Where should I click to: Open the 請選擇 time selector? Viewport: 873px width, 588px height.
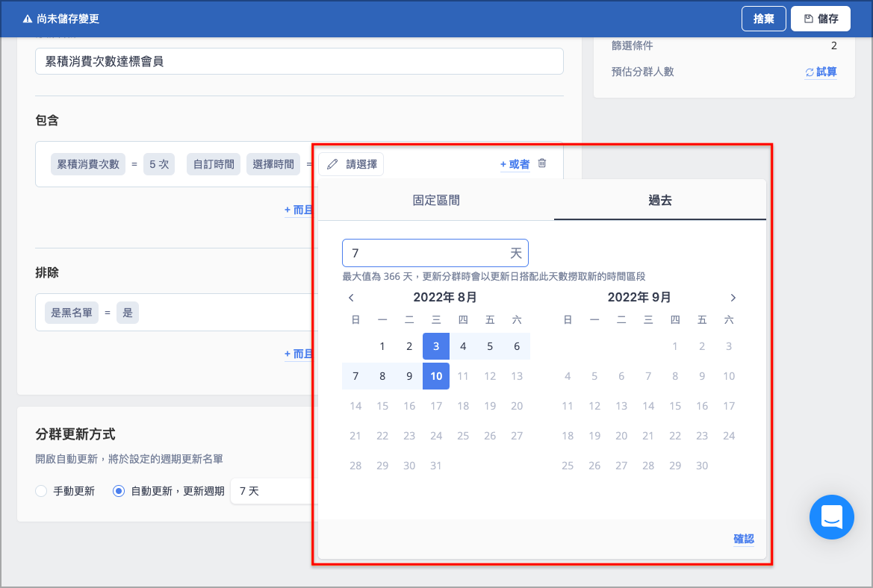click(x=351, y=164)
